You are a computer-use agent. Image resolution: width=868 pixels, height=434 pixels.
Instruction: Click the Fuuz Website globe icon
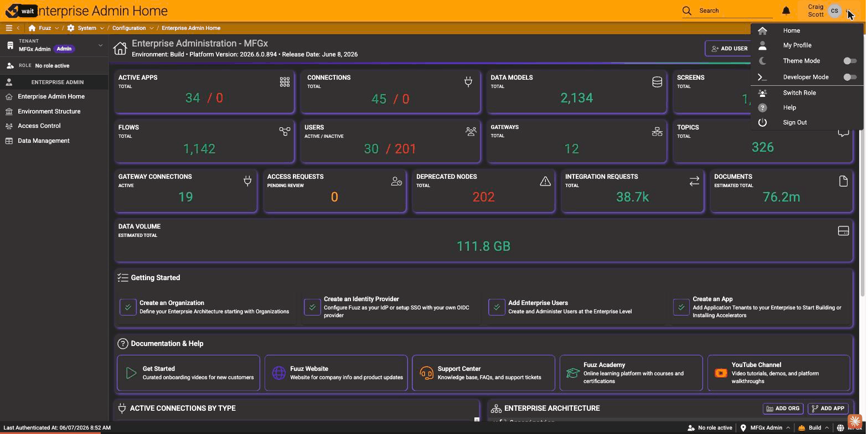tap(279, 373)
